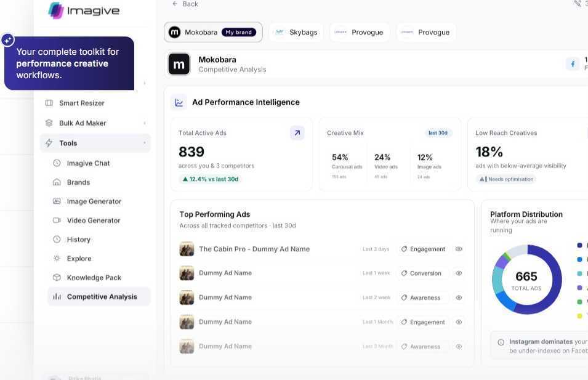Open the last 30d Creative Mix filter
Viewport: 588px width, 380px height.
click(438, 133)
